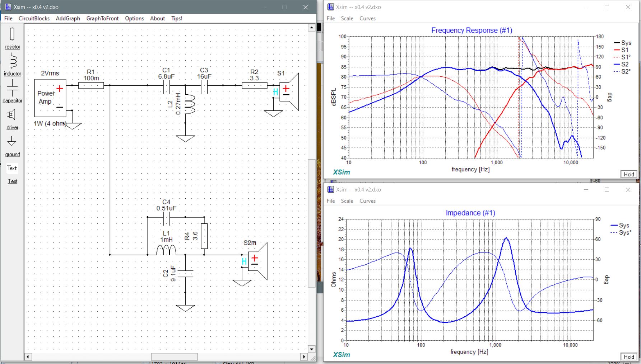Click the schematic vertical scroll down arrow
The height and width of the screenshot is (364, 641).
(x=311, y=349)
